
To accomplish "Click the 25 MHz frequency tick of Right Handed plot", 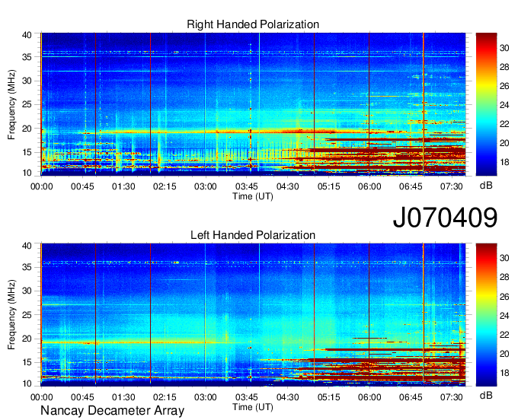I will tap(27, 105).
